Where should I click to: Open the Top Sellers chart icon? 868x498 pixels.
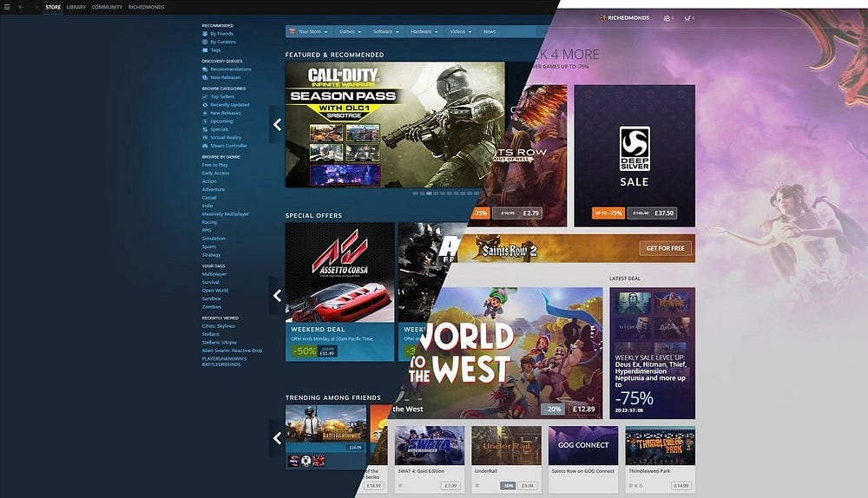coord(205,97)
